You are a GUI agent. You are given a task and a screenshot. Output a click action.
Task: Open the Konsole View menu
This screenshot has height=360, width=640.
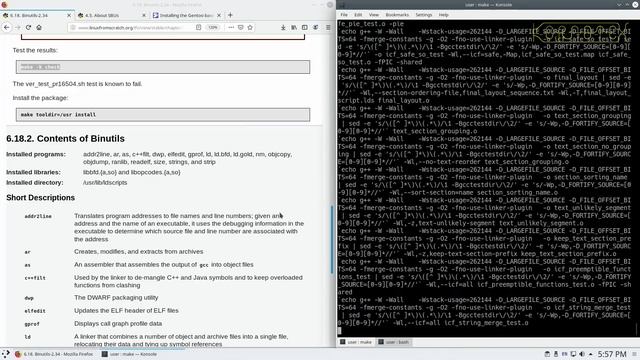click(x=373, y=15)
